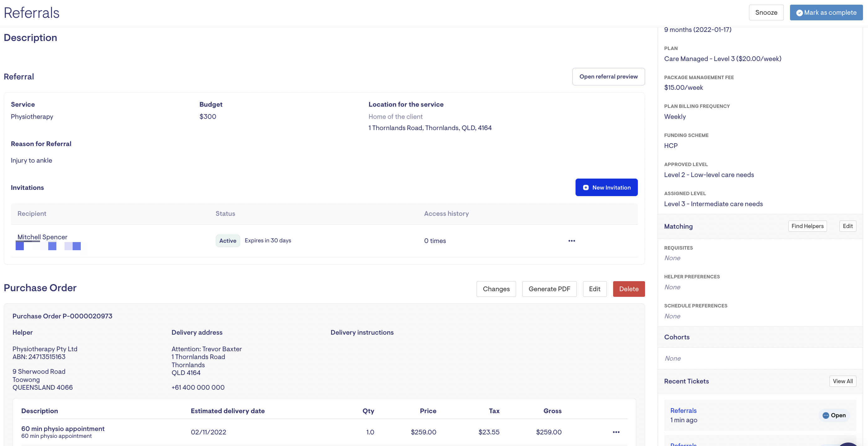
Task: Click the Active status badge
Action: (228, 241)
